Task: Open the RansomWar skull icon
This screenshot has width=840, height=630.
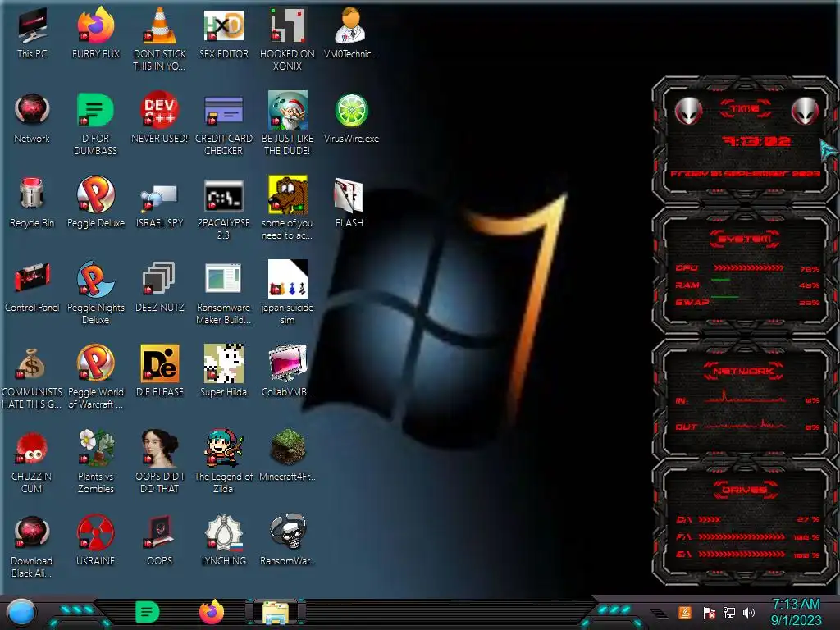Action: pyautogui.click(x=287, y=540)
